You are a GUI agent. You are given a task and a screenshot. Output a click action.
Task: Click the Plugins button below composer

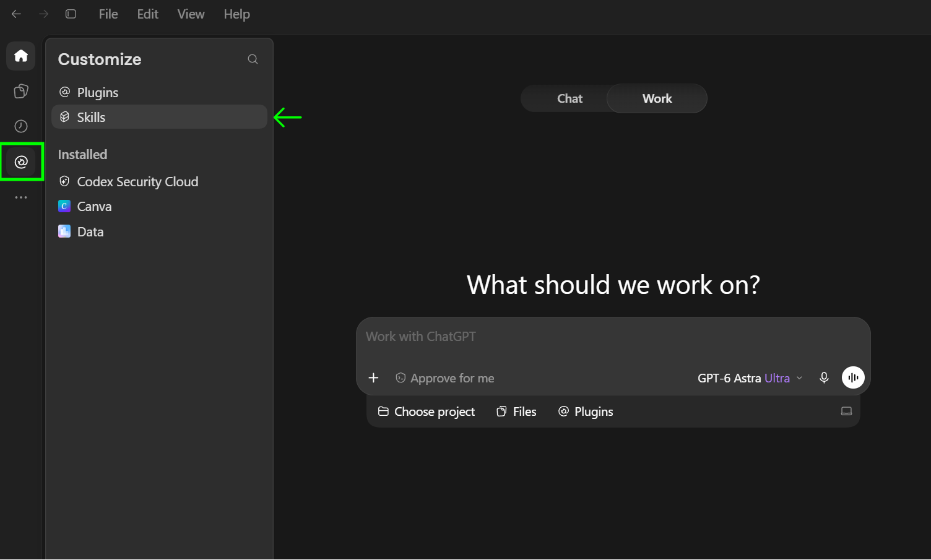pos(586,412)
